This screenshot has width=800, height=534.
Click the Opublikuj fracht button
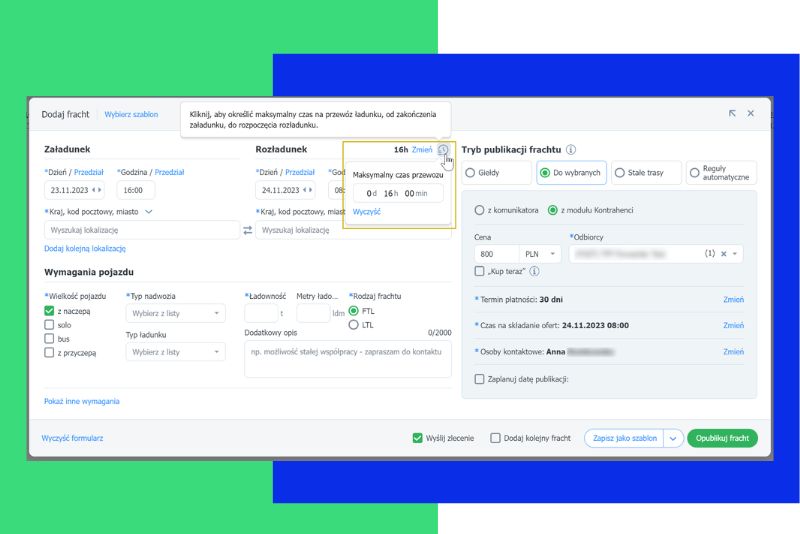[722, 438]
